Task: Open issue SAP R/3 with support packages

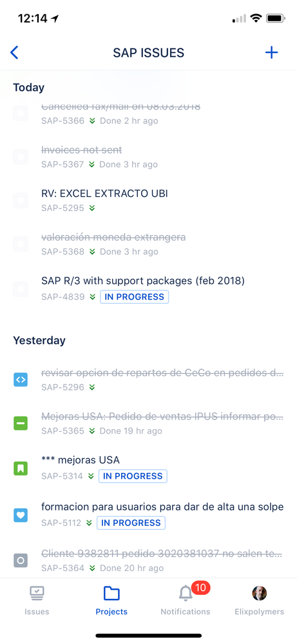Action: [143, 281]
